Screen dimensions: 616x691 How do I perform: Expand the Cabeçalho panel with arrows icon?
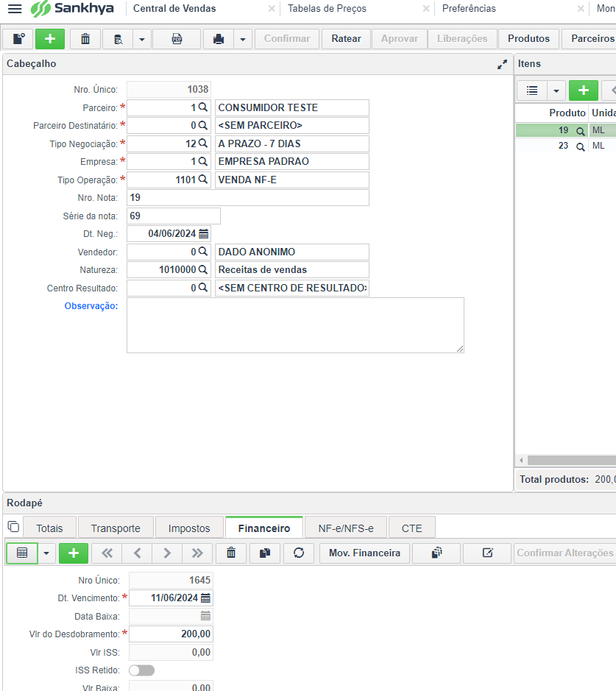[502, 64]
